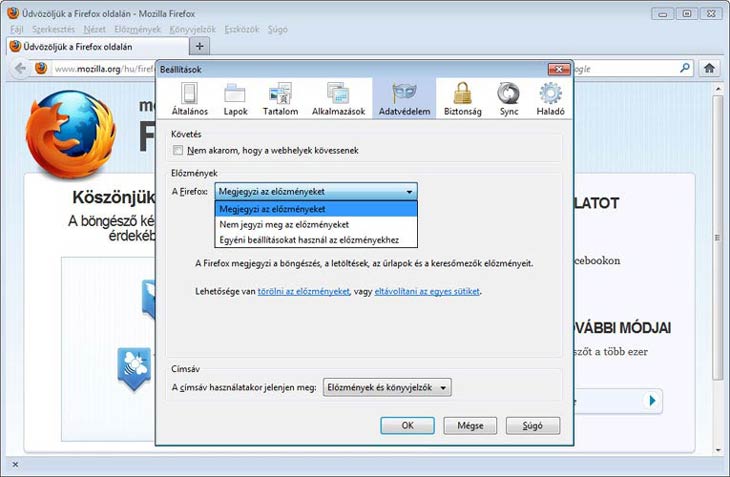Minimize the Firefox window
730x477 pixels.
pyautogui.click(x=662, y=14)
